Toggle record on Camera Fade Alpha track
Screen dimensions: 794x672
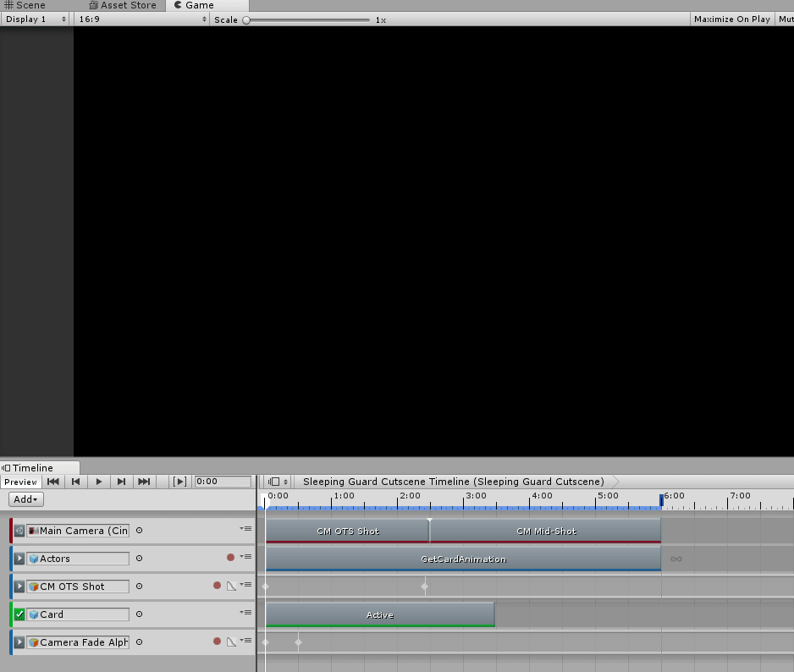pyautogui.click(x=218, y=642)
